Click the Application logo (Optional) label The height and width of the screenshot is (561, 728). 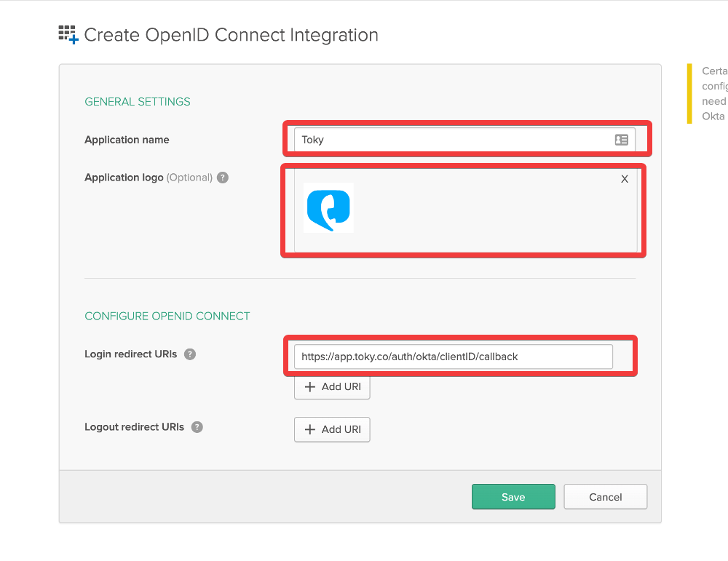[149, 178]
